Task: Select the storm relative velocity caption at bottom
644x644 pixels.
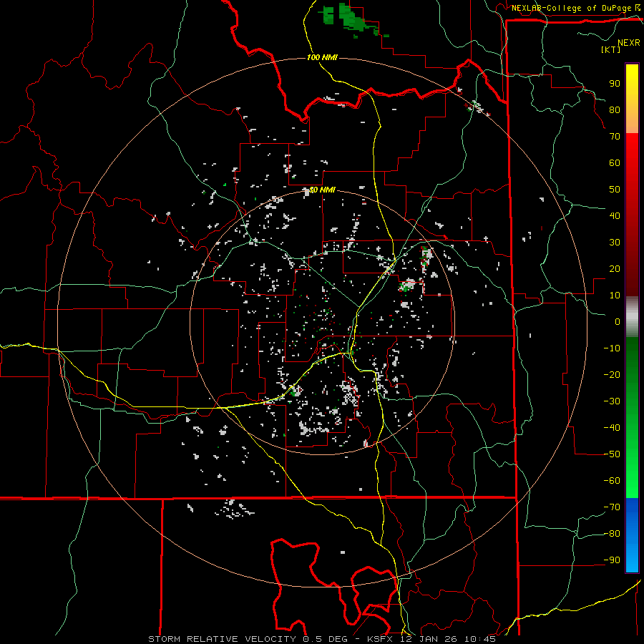Action: pos(322,639)
